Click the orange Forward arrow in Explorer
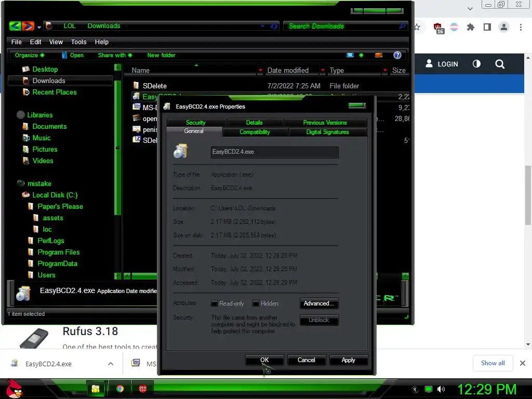 [28, 26]
